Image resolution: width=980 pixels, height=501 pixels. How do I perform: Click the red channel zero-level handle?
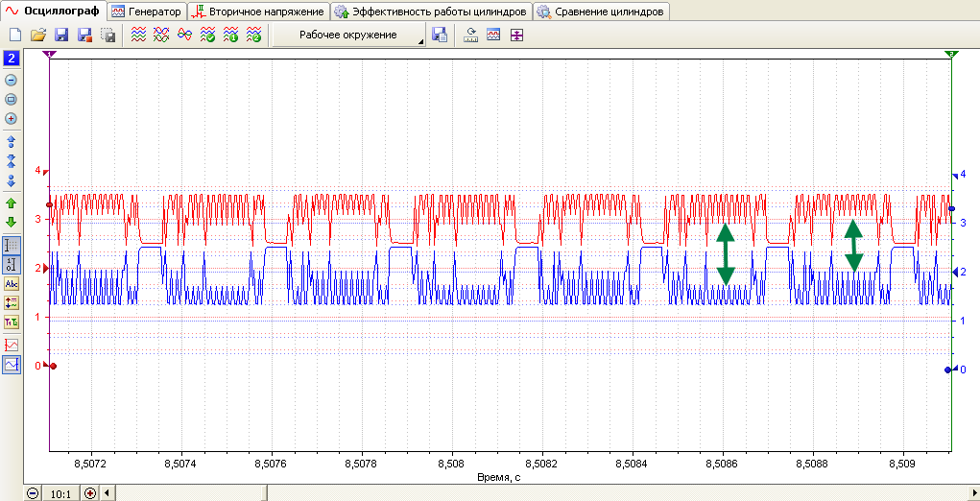point(53,366)
